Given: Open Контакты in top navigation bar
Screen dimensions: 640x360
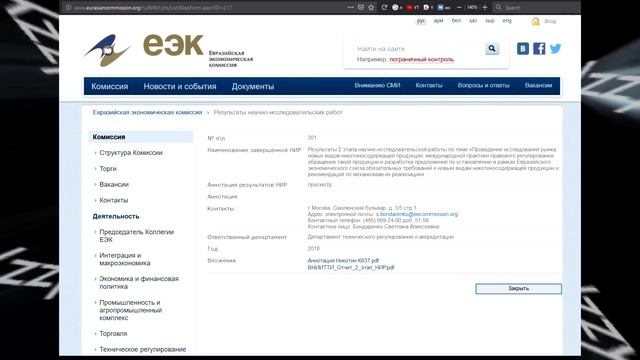Looking at the screenshot, I should coord(429,85).
